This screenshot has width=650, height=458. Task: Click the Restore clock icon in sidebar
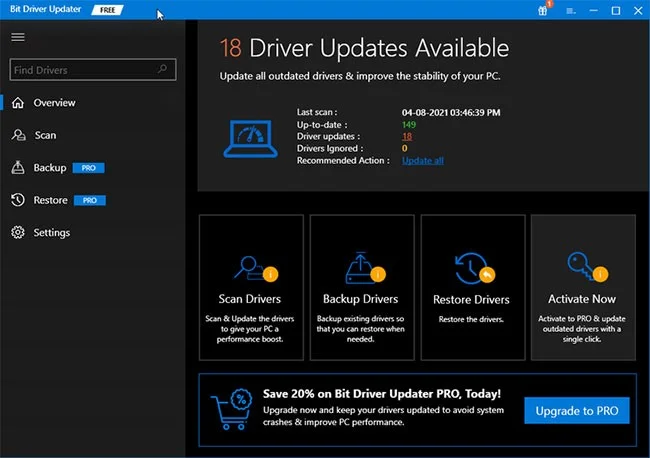(18, 200)
